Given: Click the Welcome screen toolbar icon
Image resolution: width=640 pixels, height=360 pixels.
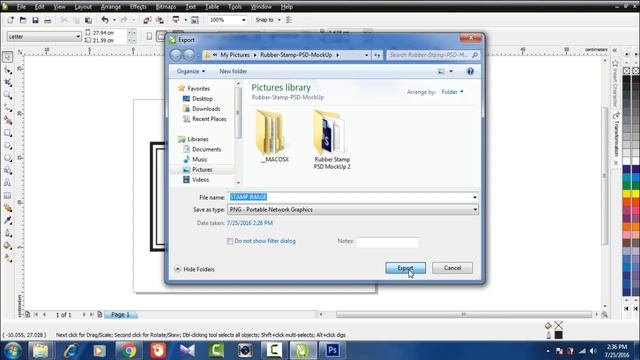Looking at the screenshot, I should (x=195, y=20).
